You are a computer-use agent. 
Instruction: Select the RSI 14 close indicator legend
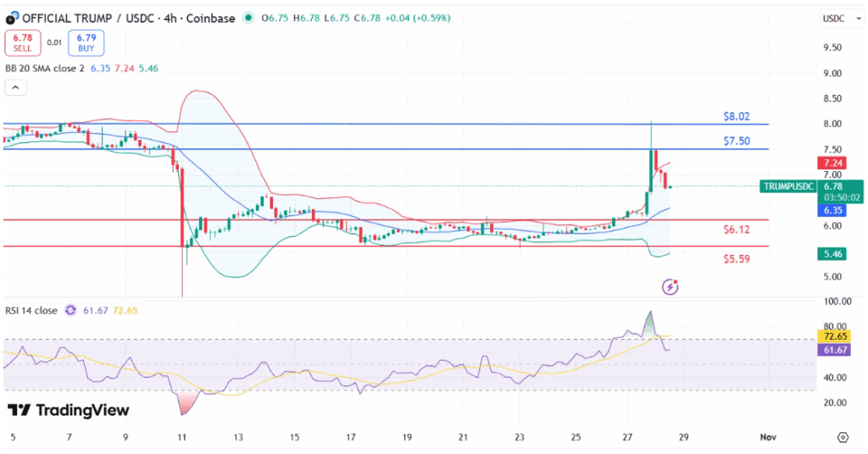coord(31,311)
